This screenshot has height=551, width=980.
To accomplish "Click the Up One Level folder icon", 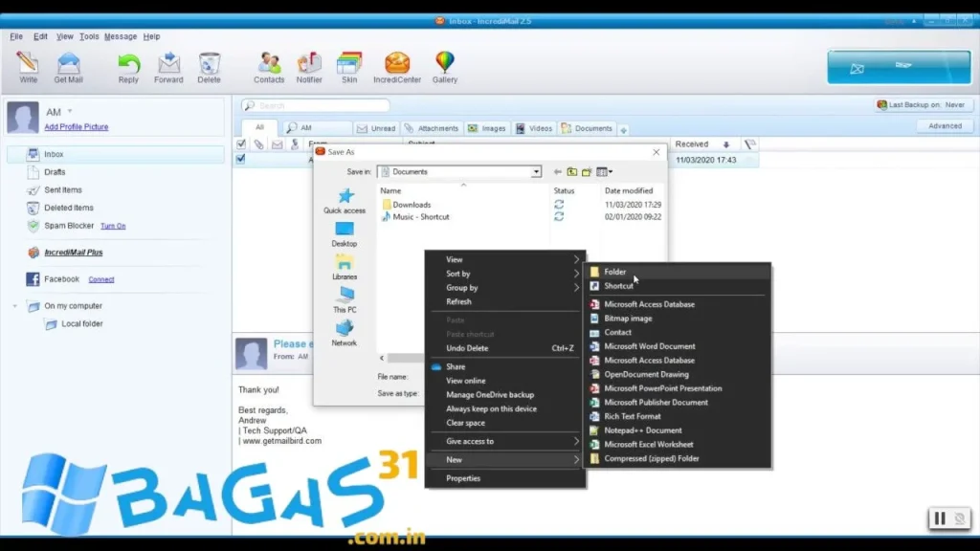I will [x=572, y=172].
